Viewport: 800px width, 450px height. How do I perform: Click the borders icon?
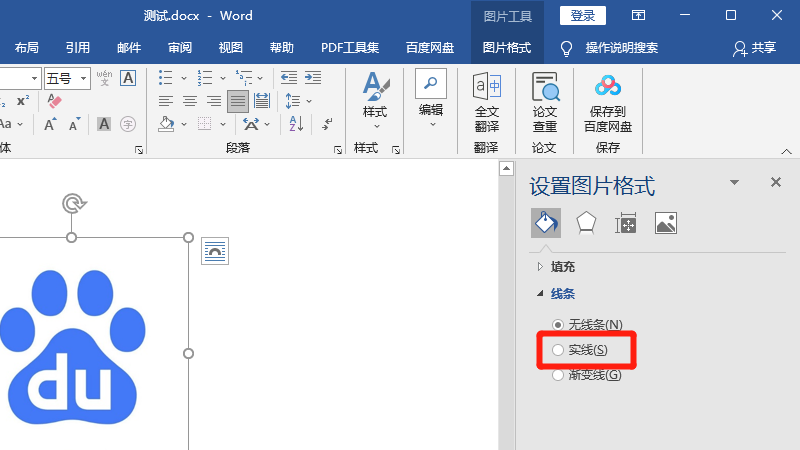coord(205,124)
